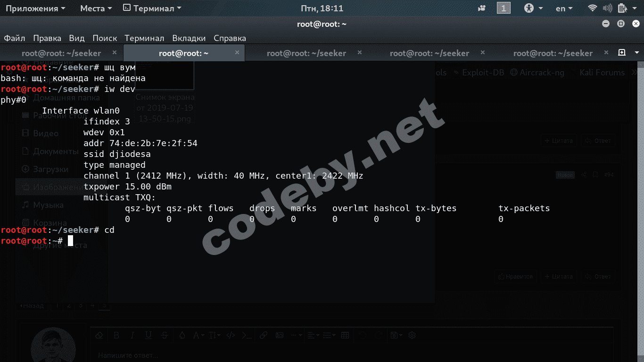Image resolution: width=644 pixels, height=362 pixels.
Task: Click the insert image icon in forum editor
Action: [x=280, y=335]
